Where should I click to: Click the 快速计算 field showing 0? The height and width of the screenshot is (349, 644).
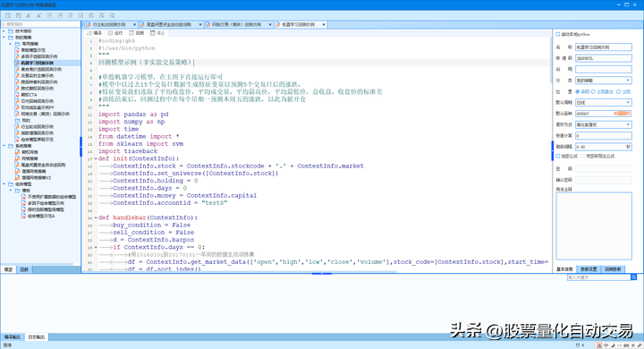[x=604, y=136]
